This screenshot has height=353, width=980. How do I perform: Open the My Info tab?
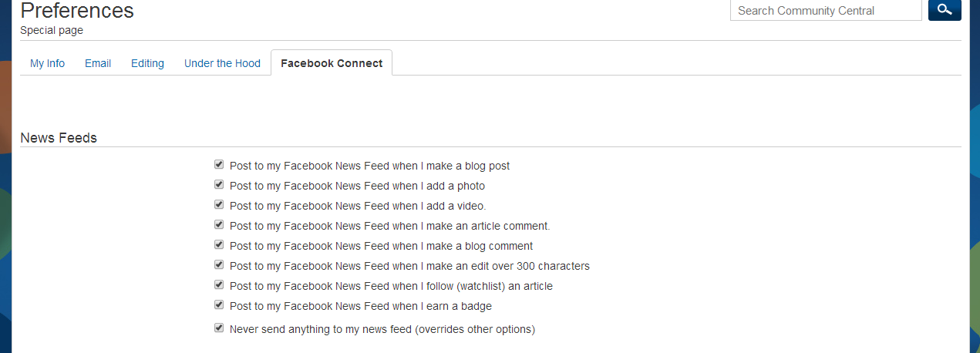point(47,63)
